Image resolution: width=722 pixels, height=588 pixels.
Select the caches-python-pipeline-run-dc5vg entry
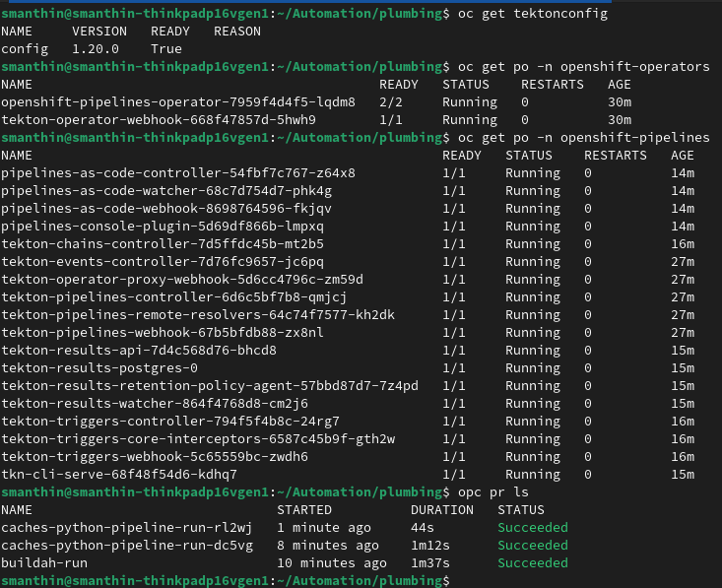coord(127,545)
